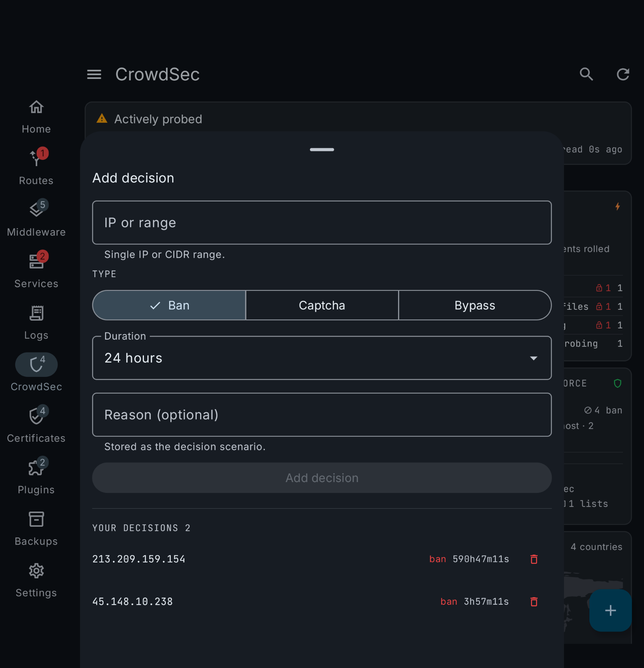Click the 590h47m11s remaining time
This screenshot has width=644, height=668.
481,559
